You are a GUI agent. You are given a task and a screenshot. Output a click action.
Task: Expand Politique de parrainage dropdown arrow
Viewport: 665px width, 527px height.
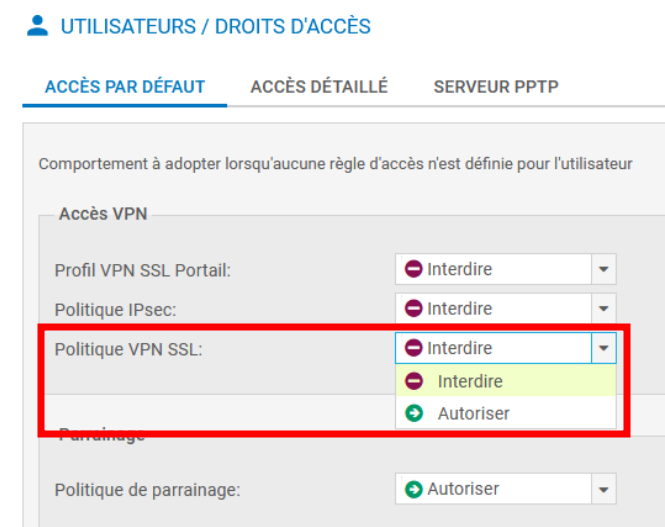click(603, 489)
